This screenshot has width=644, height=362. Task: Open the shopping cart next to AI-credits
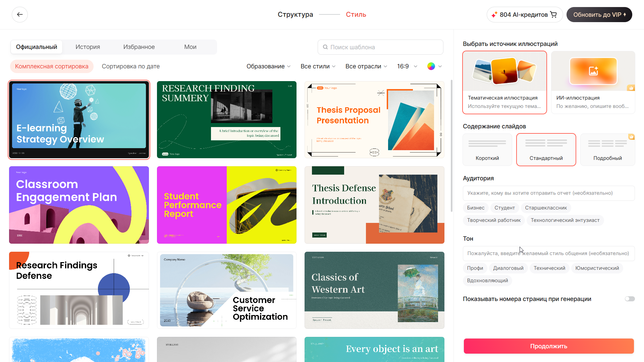[x=554, y=14]
